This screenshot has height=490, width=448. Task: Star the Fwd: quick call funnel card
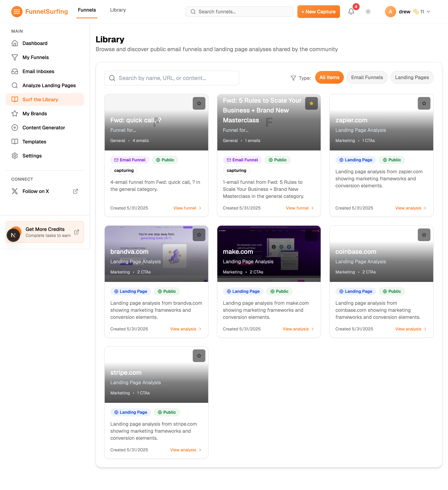[x=199, y=103]
